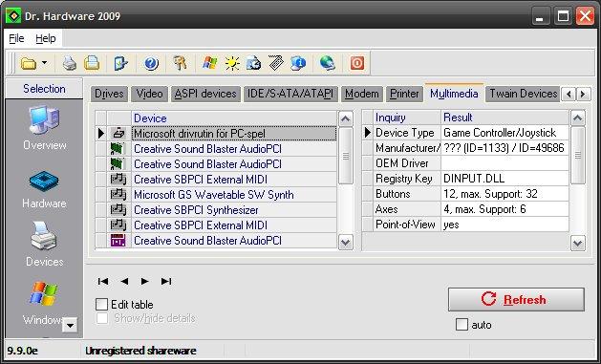
Task: Click the registration keys icon
Action: [180, 63]
